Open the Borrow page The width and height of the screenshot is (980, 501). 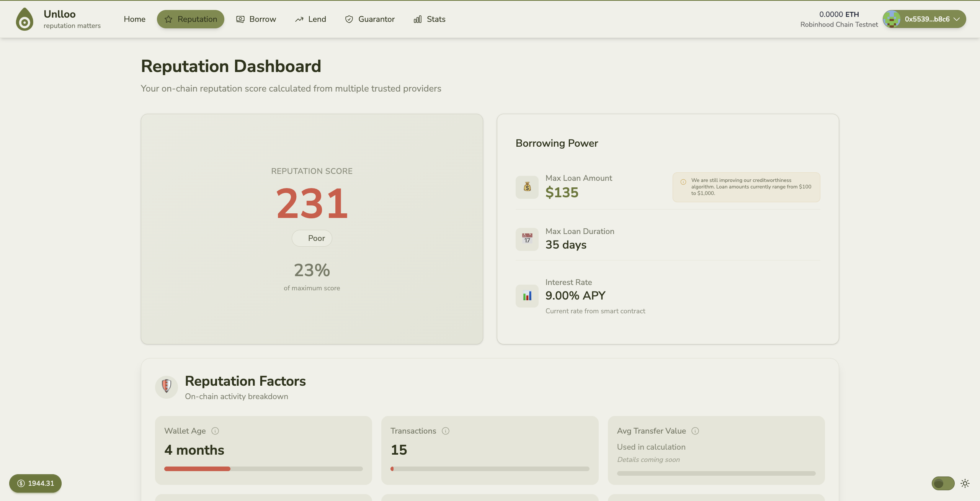[x=256, y=19]
